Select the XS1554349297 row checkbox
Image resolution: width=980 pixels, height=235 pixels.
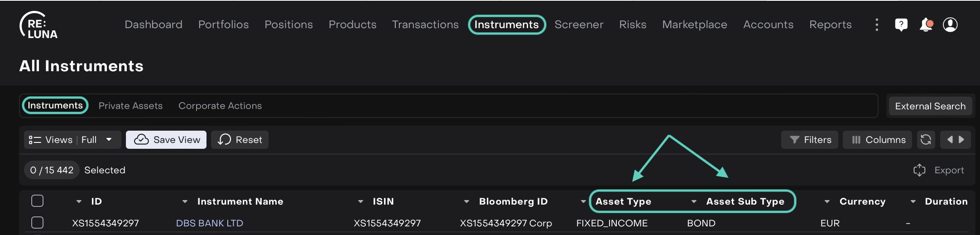pos(38,223)
